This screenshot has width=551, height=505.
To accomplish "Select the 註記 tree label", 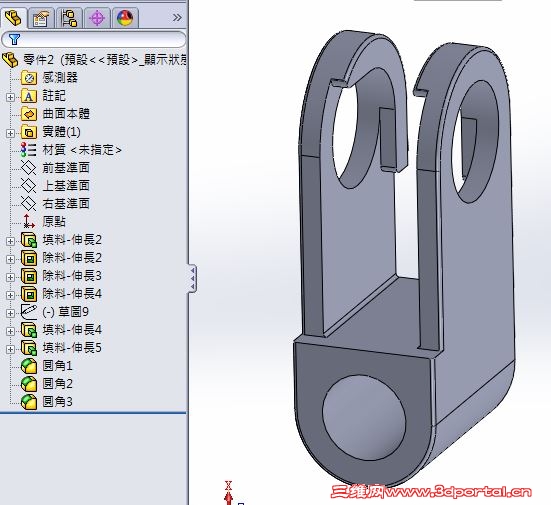I will (x=54, y=96).
